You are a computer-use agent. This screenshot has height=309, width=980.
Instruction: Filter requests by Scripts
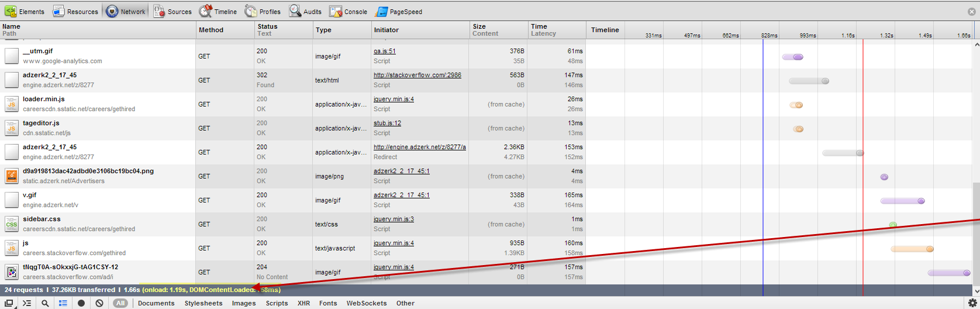277,303
